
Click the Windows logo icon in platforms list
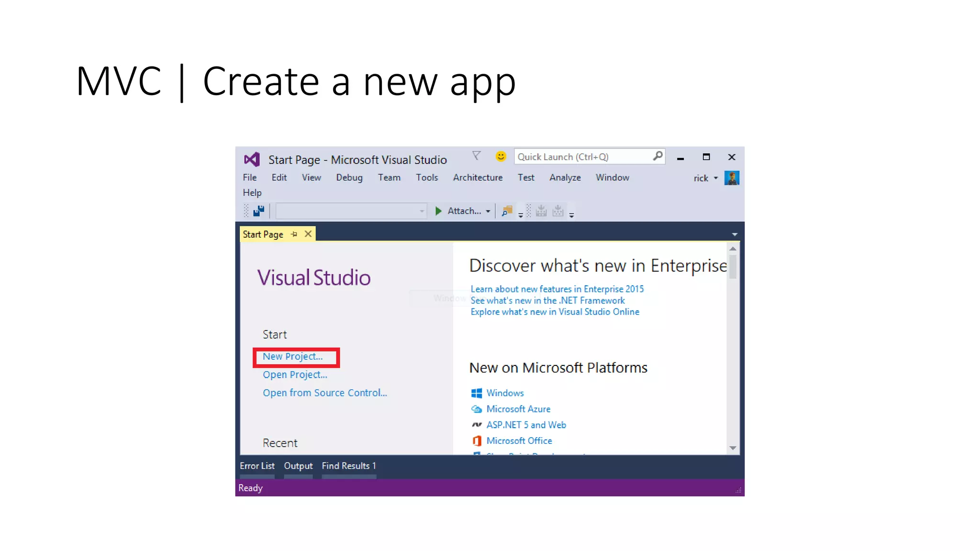[477, 393]
